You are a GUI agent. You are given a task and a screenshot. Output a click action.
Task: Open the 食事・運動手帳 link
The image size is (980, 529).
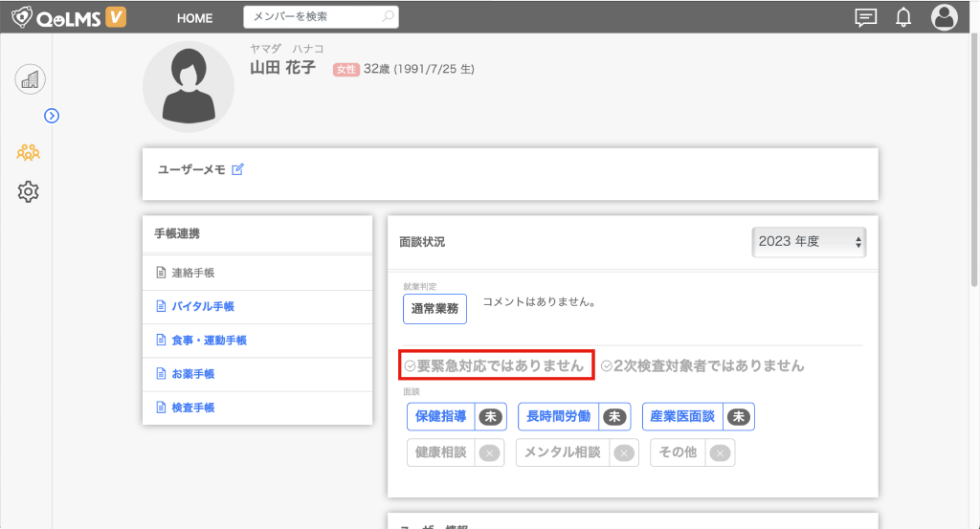(x=209, y=341)
